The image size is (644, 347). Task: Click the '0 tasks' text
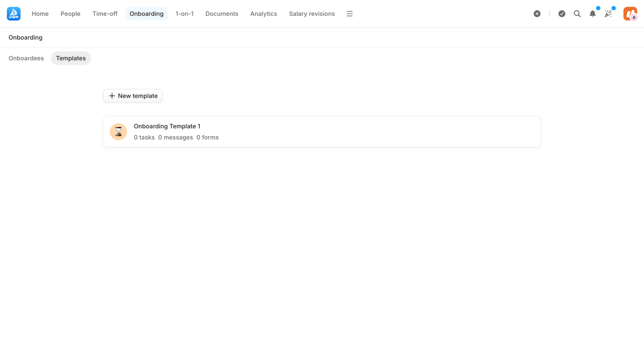click(x=144, y=137)
